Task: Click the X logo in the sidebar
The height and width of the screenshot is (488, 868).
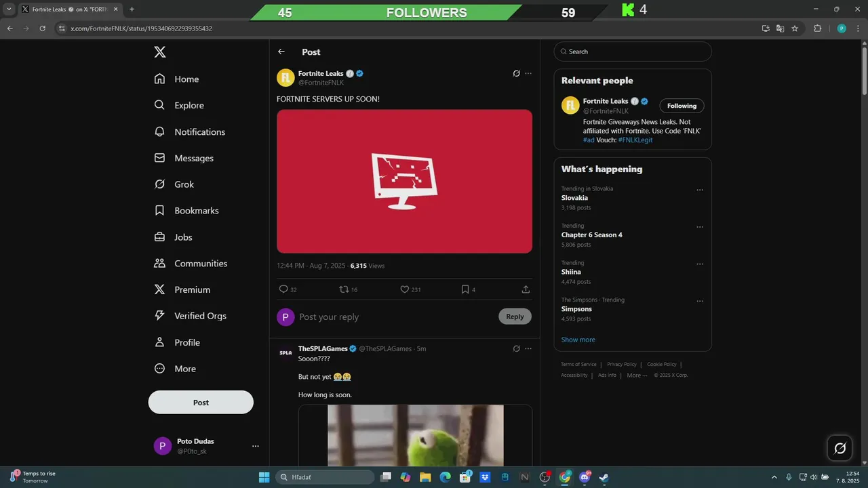Action: pos(159,52)
